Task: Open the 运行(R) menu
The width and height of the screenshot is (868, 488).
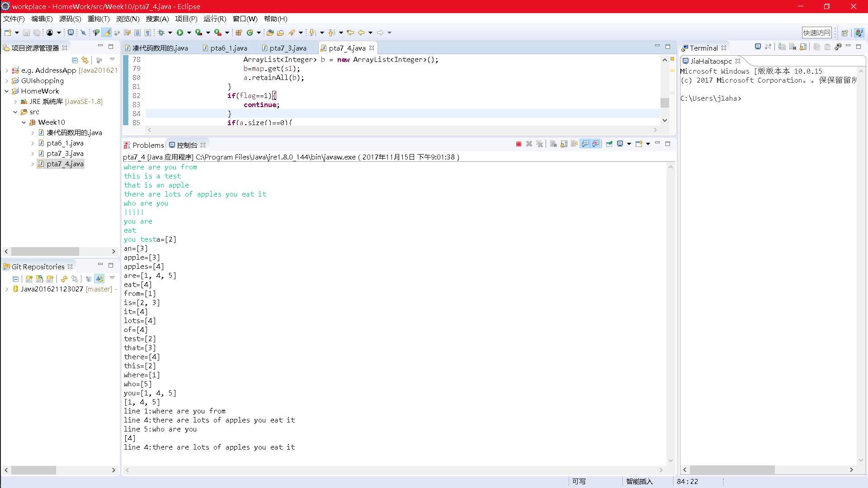Action: point(215,19)
